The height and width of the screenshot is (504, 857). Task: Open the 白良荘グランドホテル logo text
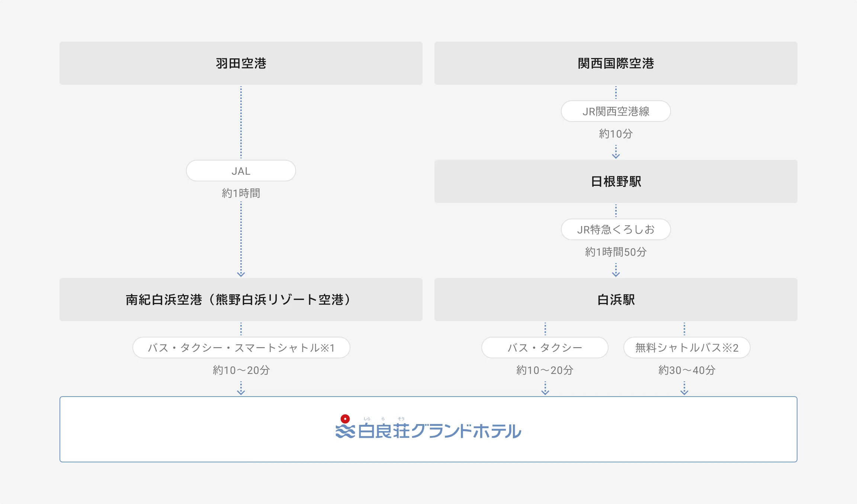(440, 431)
